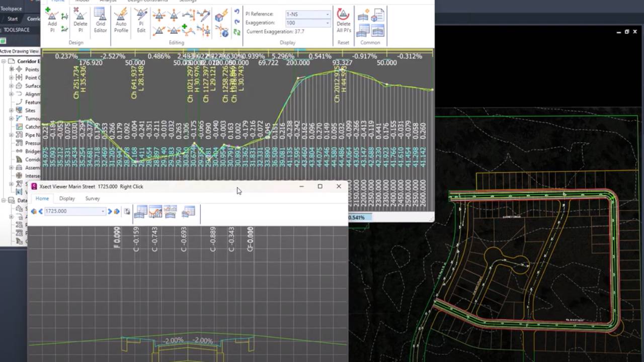644x362 pixels.
Task: Jump to first cross section in Xsect Viewer
Action: tap(34, 211)
